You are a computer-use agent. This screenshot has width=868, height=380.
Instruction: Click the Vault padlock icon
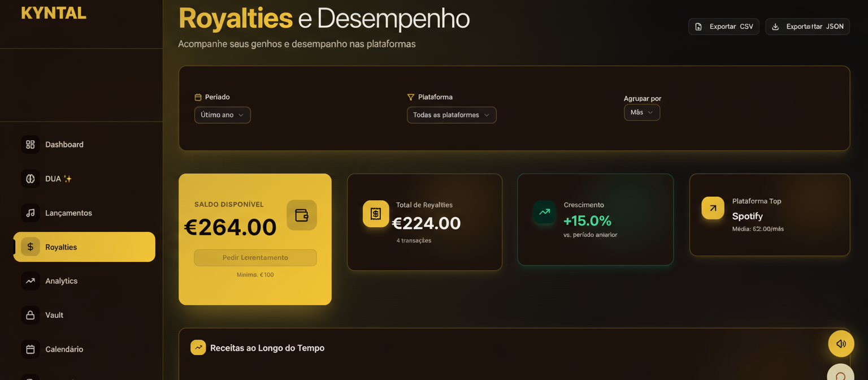tap(31, 315)
